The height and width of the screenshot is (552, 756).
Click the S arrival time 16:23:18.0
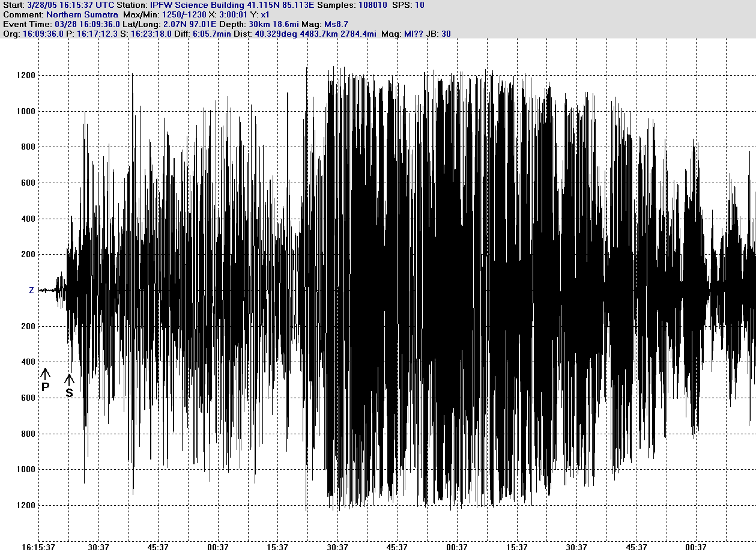(x=153, y=34)
